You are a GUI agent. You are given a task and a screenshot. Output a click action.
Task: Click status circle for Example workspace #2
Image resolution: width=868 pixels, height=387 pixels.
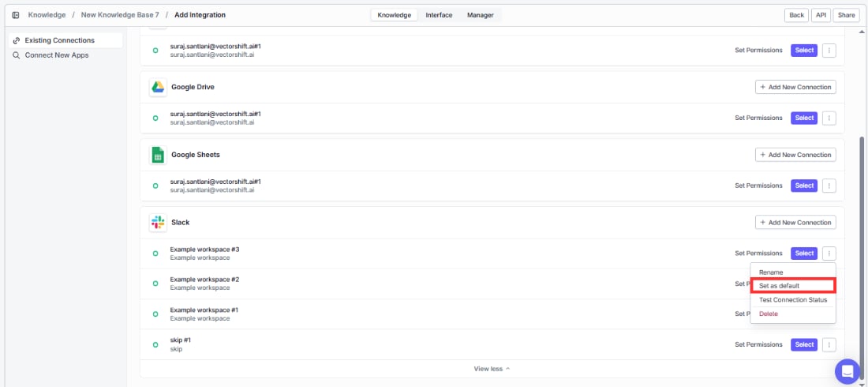point(155,284)
